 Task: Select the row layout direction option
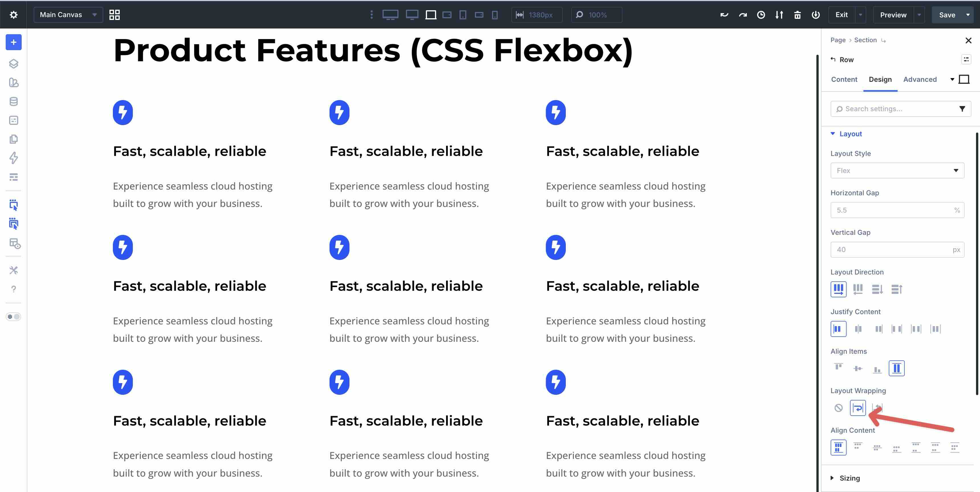point(839,289)
